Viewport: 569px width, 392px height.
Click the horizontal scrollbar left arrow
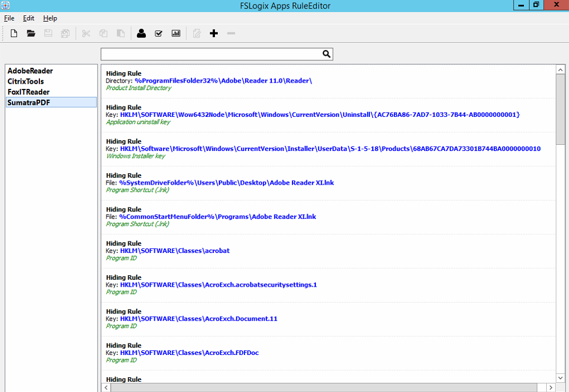(106, 387)
